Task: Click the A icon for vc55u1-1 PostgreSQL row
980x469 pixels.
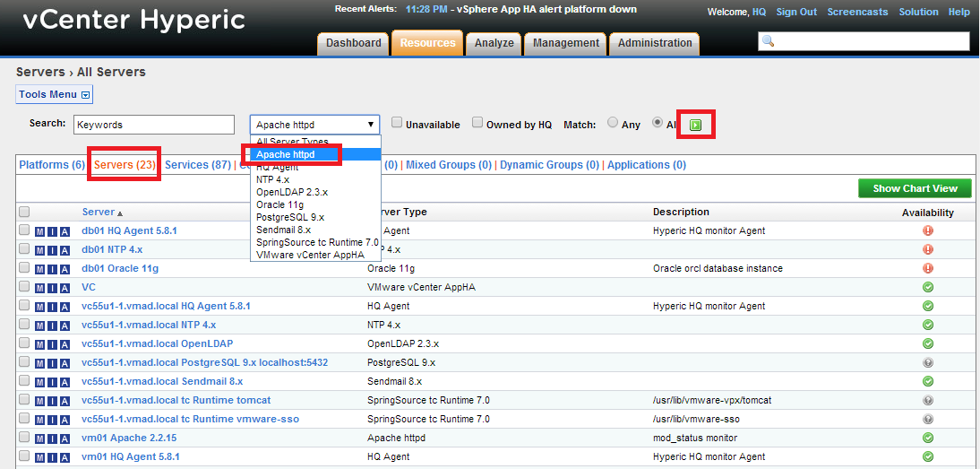Action: pyautogui.click(x=65, y=362)
